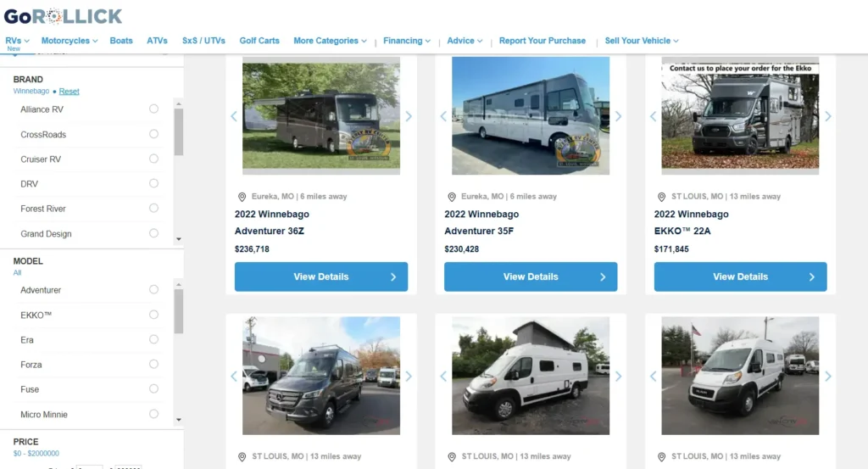
Task: Show next photo of Adventurer 36Z listing
Action: tap(409, 116)
